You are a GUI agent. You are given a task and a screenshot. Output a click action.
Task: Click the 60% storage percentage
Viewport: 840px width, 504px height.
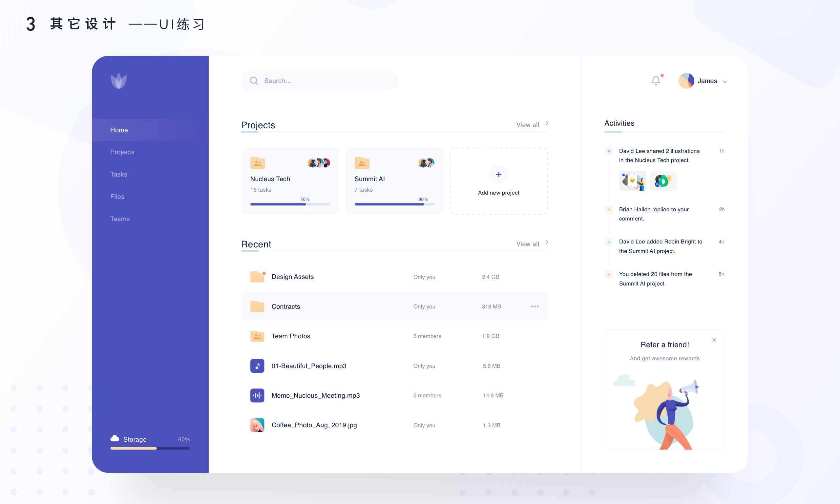(184, 439)
